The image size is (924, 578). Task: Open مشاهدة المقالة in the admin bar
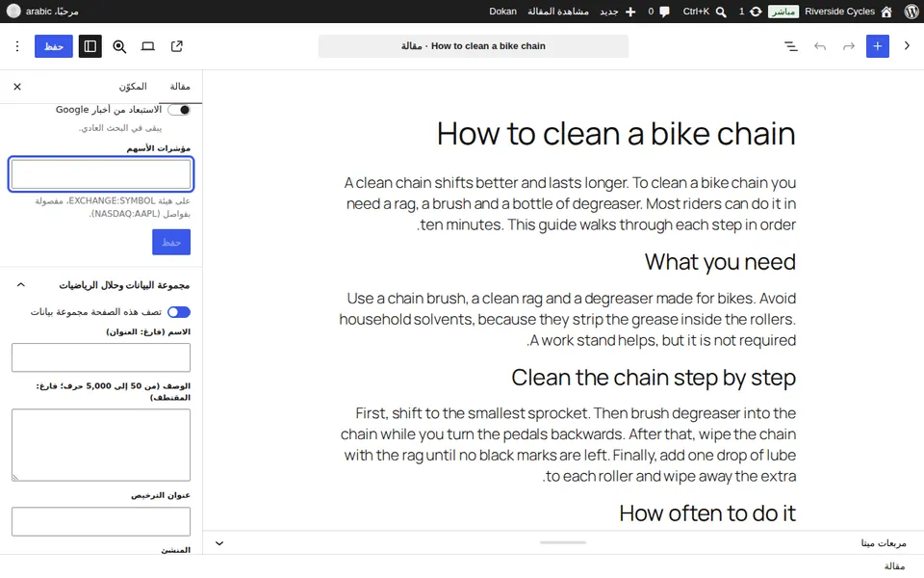click(x=558, y=12)
